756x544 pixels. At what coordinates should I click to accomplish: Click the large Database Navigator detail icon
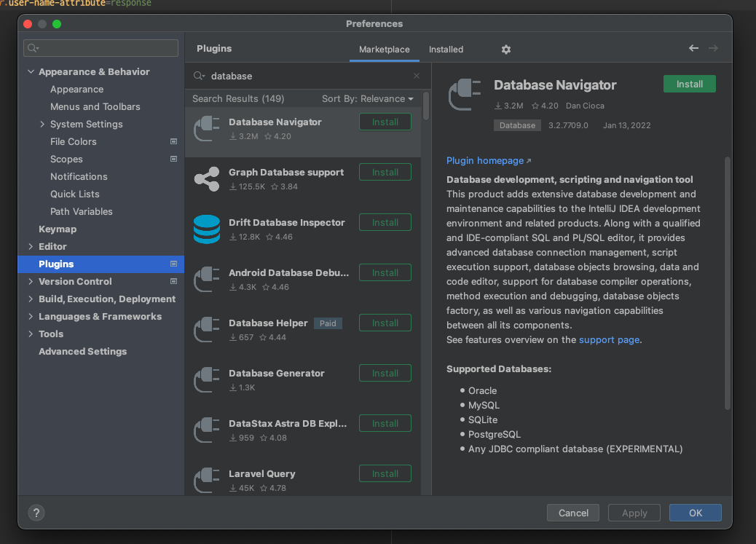pos(465,95)
